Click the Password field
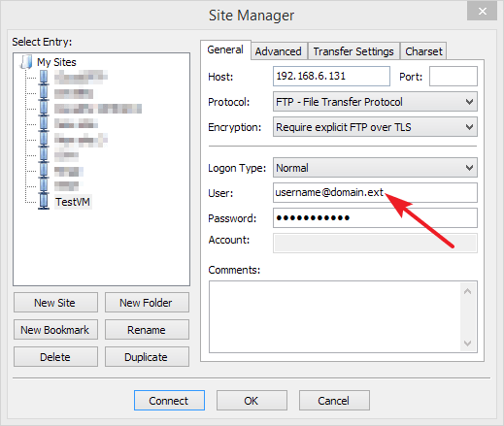Image resolution: width=504 pixels, height=426 pixels. point(375,218)
